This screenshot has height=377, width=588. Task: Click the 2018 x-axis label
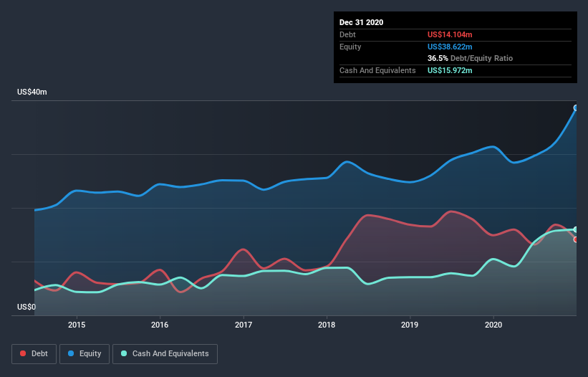327,325
